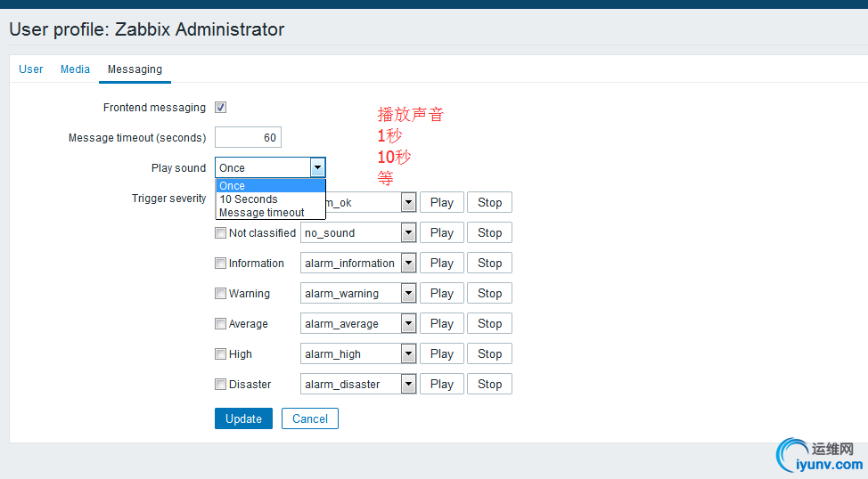Play the alarm_high sound
The height and width of the screenshot is (479, 868).
442,354
